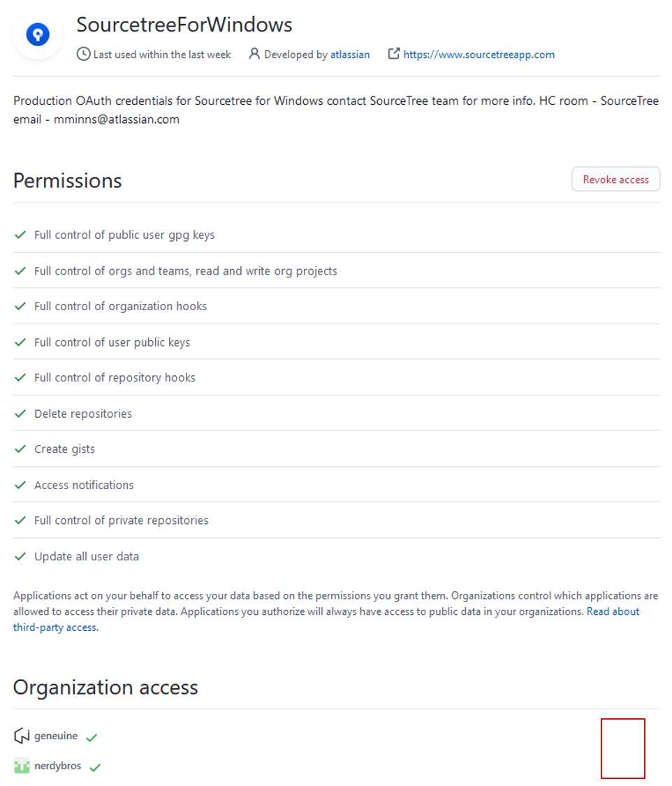Click the checkmark beside "Create gists"
The height and width of the screenshot is (786, 672).
pyautogui.click(x=20, y=449)
